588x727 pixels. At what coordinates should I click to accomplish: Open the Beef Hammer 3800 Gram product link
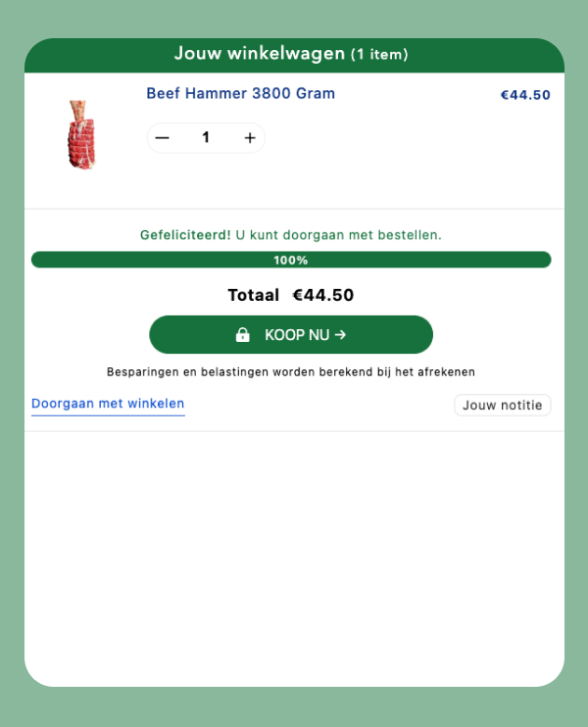pyautogui.click(x=241, y=93)
